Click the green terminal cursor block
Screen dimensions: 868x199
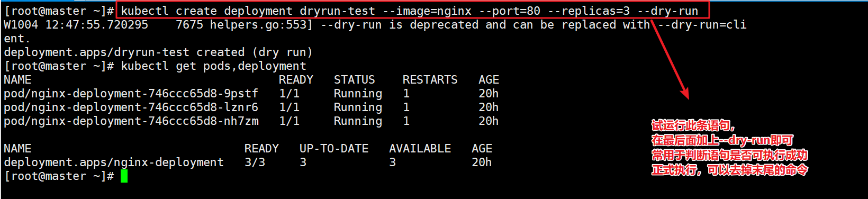[x=124, y=176]
